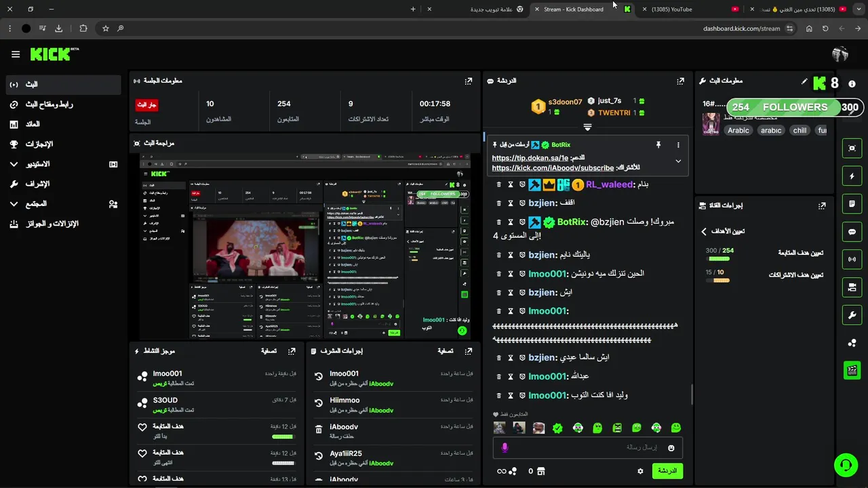Bookmark the page with the star icon

click(x=106, y=28)
